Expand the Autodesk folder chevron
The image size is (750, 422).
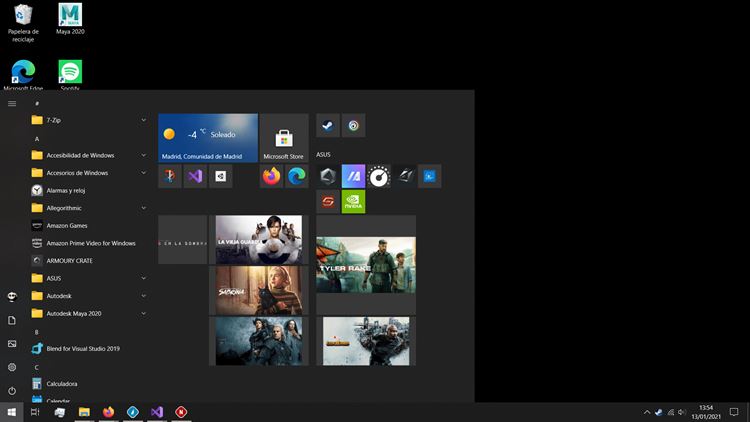tap(143, 296)
